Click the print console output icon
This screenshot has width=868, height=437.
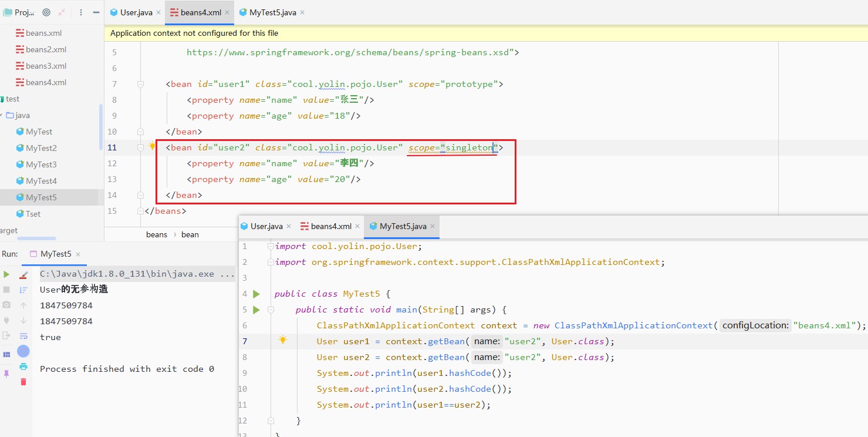pos(23,366)
